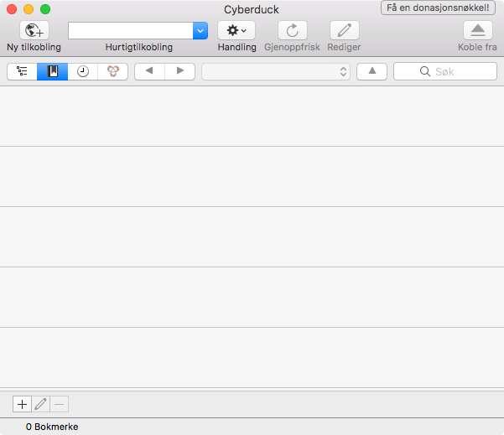Click the Rediger pencil toolbar icon
Image resolution: width=504 pixels, height=435 pixels.
click(x=345, y=30)
